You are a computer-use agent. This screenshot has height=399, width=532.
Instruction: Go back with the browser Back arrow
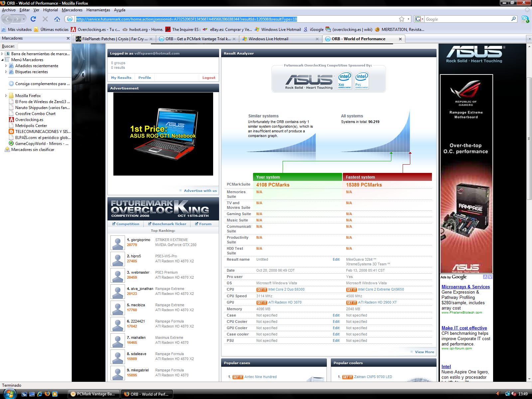(x=8, y=19)
